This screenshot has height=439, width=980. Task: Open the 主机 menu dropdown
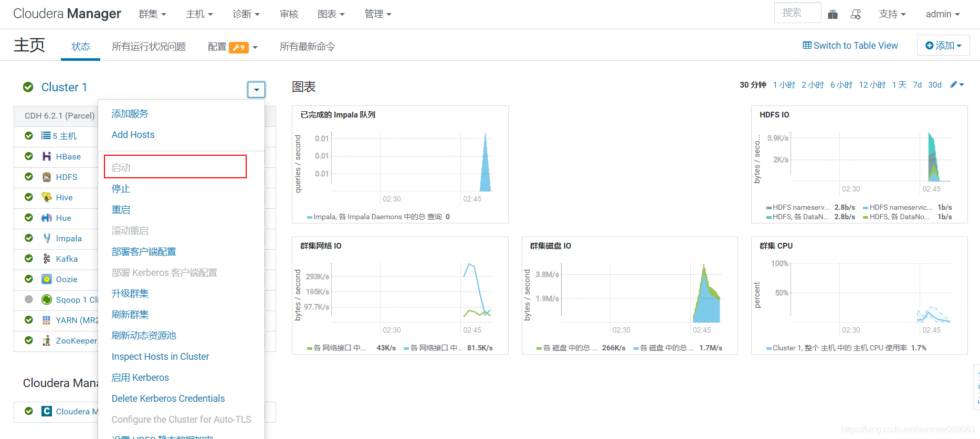[x=199, y=14]
